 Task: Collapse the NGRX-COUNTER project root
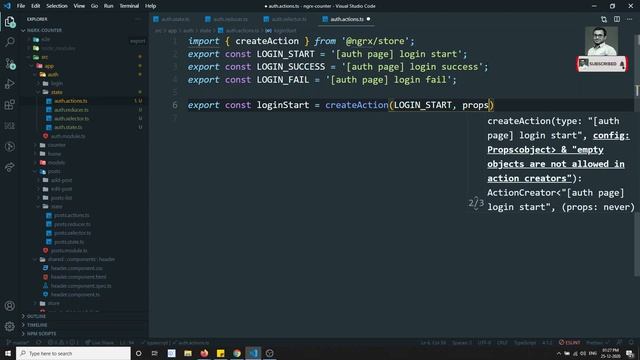pos(44,30)
